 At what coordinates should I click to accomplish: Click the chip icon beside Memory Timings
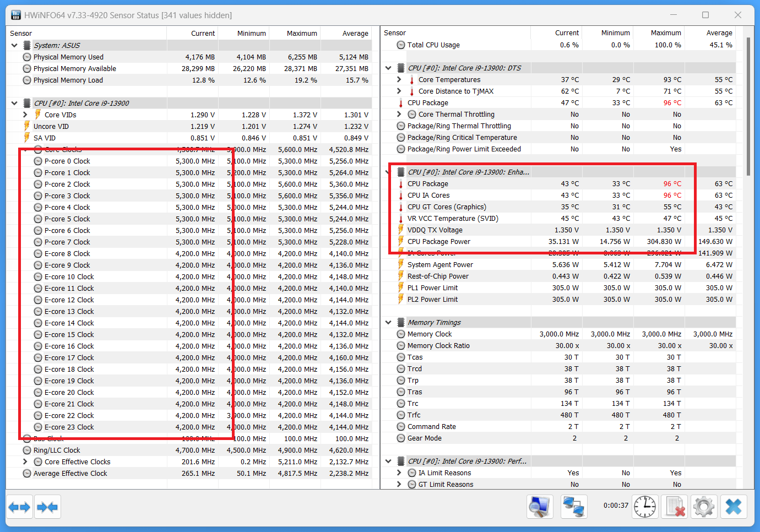pos(401,323)
